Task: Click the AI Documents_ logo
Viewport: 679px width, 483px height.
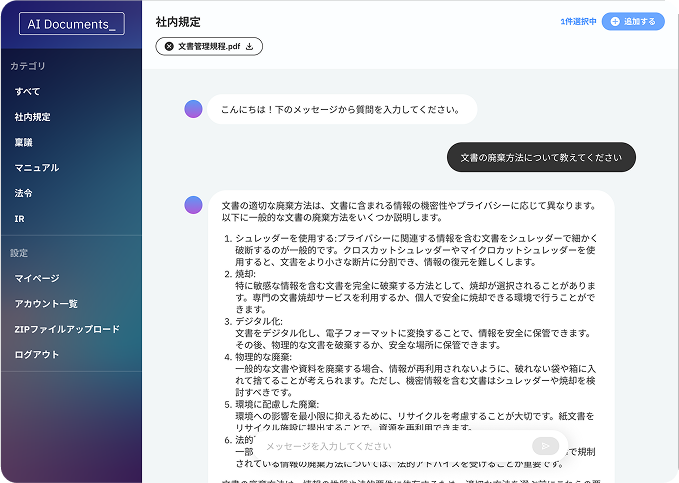Action: coord(70,24)
